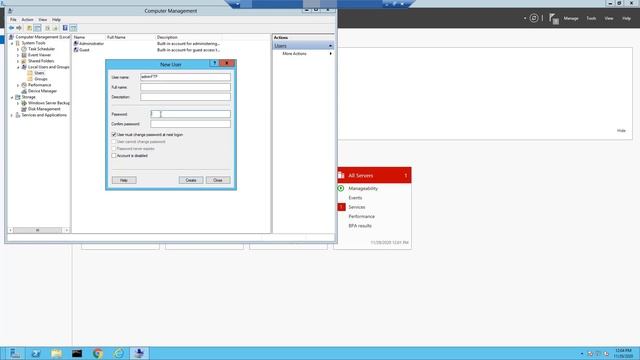Image resolution: width=640 pixels, height=360 pixels.
Task: Click the Up one level toolbar icon
Action: 29,28
